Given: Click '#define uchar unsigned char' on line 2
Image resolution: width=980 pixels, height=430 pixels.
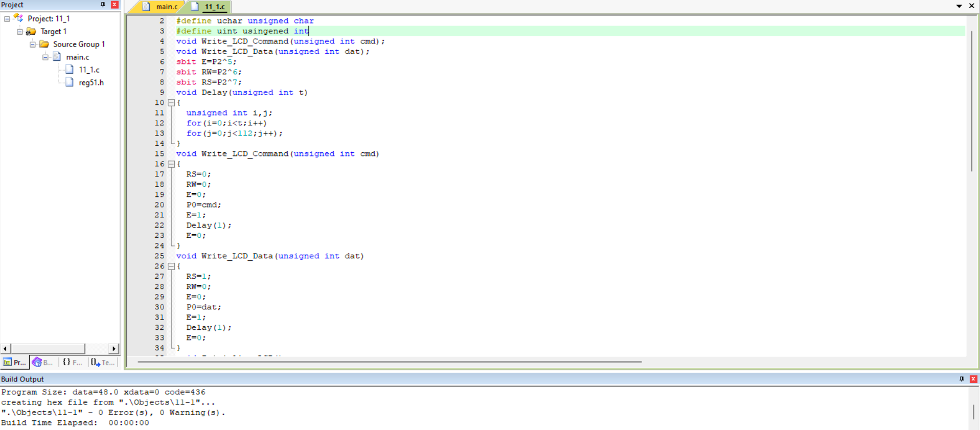Looking at the screenshot, I should (245, 21).
